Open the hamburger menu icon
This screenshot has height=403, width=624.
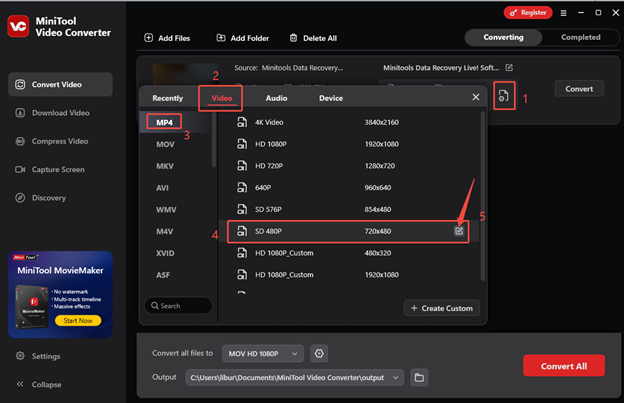[564, 13]
